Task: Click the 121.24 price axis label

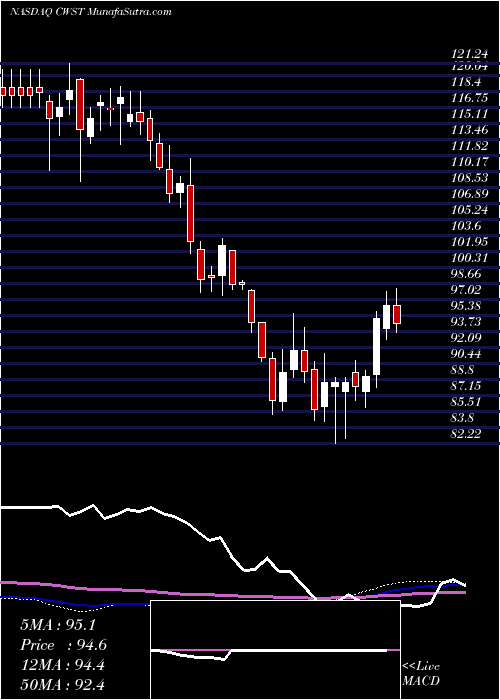Action: click(x=469, y=54)
